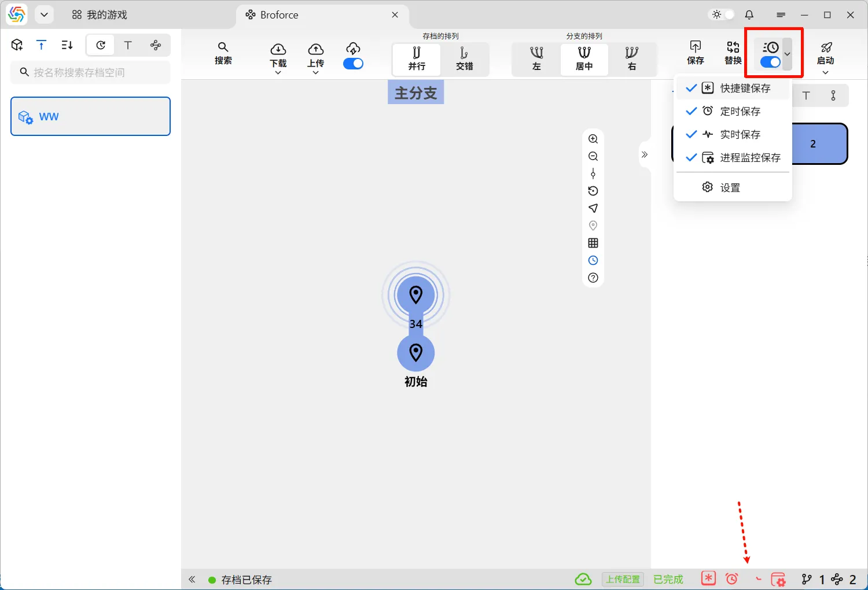The image size is (868, 590).
Task: Align branches to 左
Action: pos(536,59)
